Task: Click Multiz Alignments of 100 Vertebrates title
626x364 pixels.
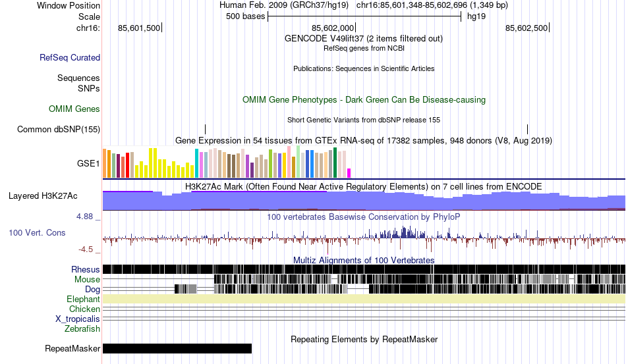Action: tap(364, 261)
